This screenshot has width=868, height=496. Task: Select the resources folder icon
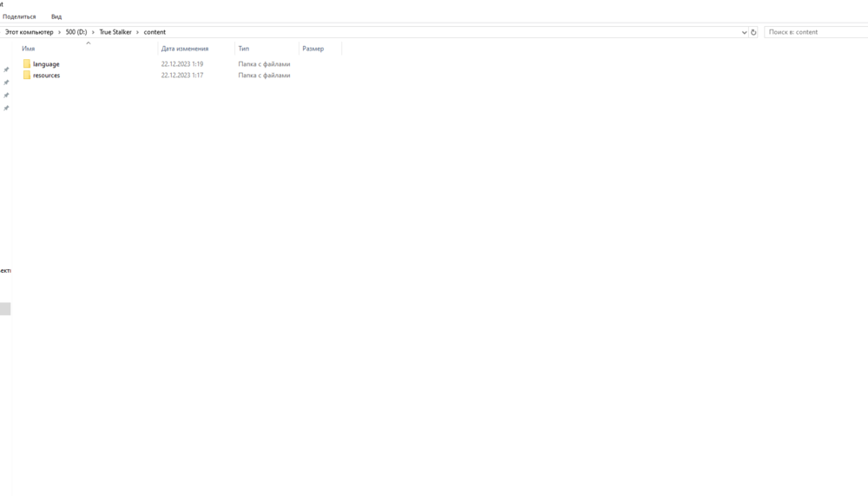pyautogui.click(x=27, y=76)
